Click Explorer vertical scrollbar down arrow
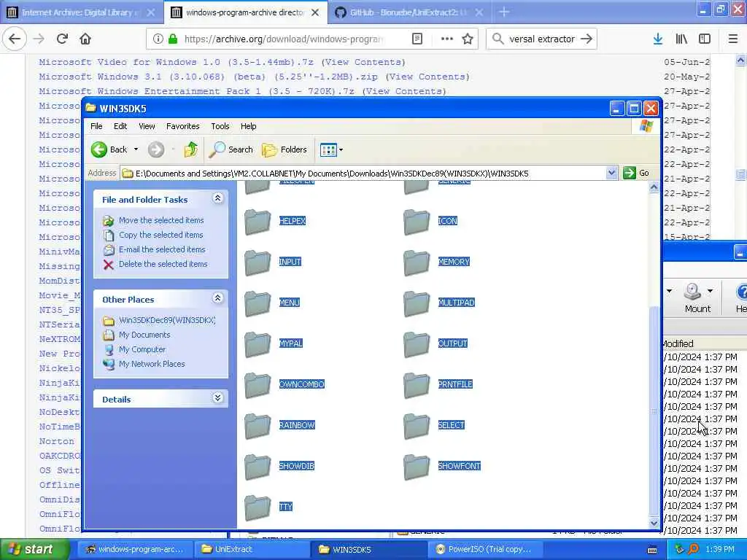The image size is (747, 560). tap(654, 522)
